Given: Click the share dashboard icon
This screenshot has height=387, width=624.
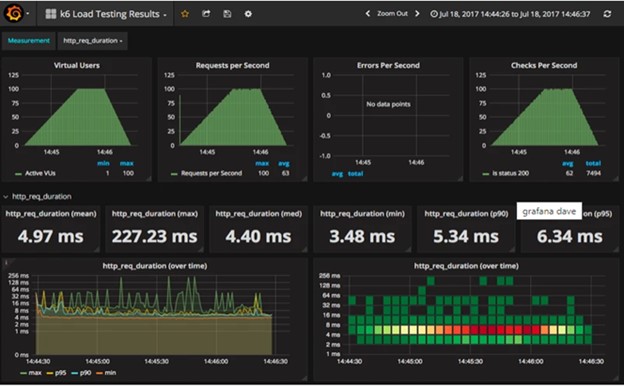Looking at the screenshot, I should (206, 14).
